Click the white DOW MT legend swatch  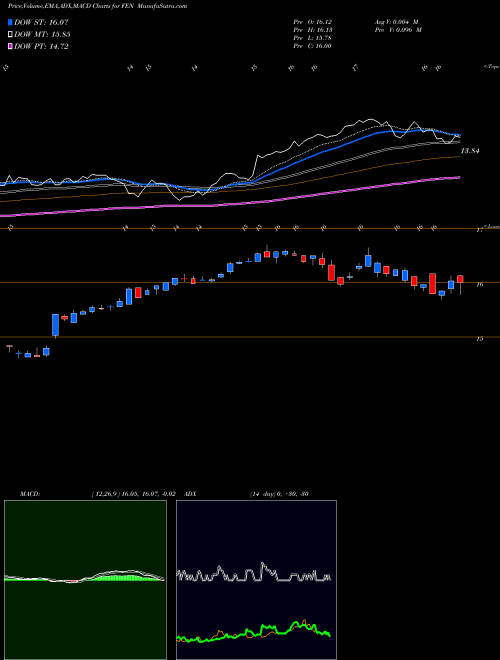coord(10,35)
